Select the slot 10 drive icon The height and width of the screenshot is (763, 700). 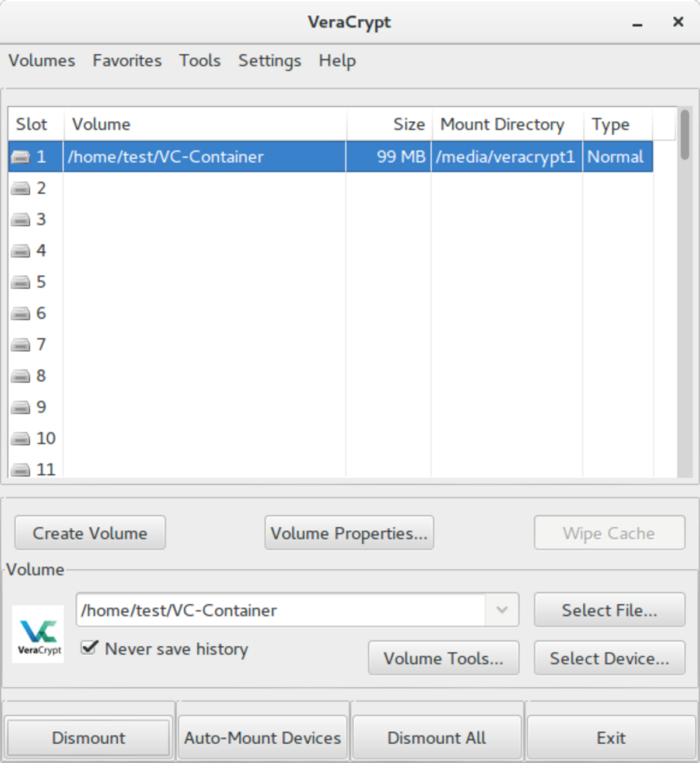20,439
